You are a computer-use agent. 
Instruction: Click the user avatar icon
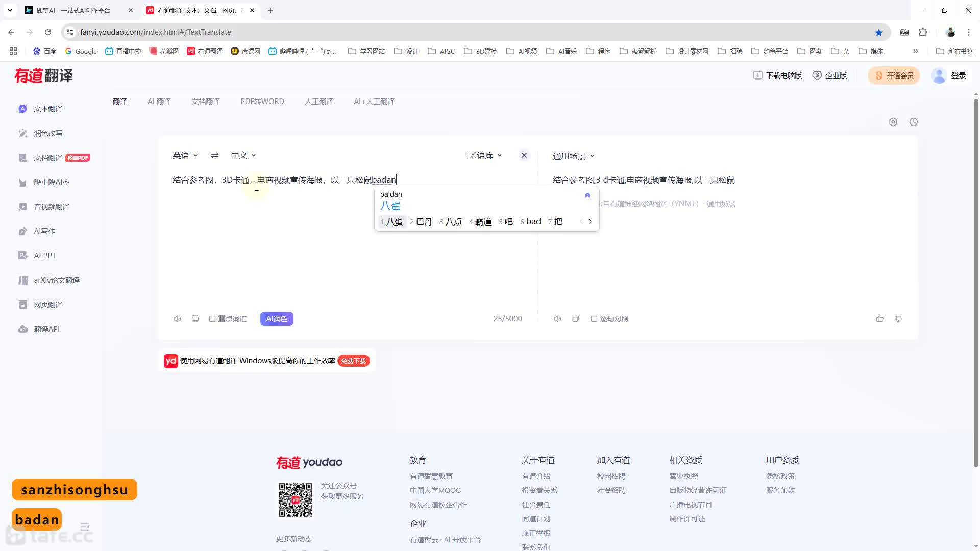(x=939, y=76)
